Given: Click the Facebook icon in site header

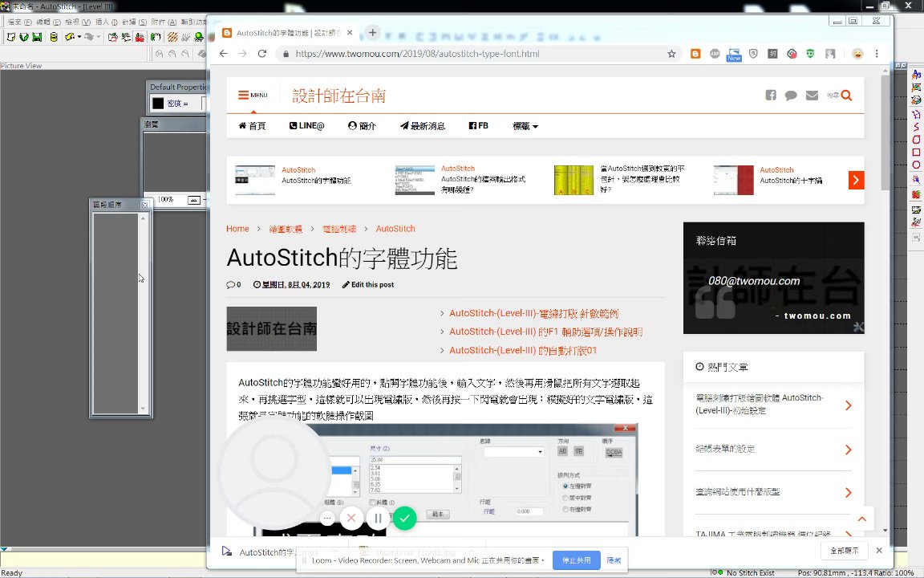Looking at the screenshot, I should coord(771,95).
